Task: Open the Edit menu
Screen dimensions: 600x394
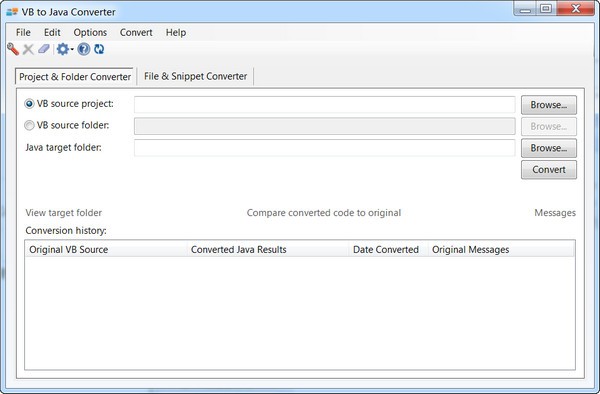Action: pos(52,33)
